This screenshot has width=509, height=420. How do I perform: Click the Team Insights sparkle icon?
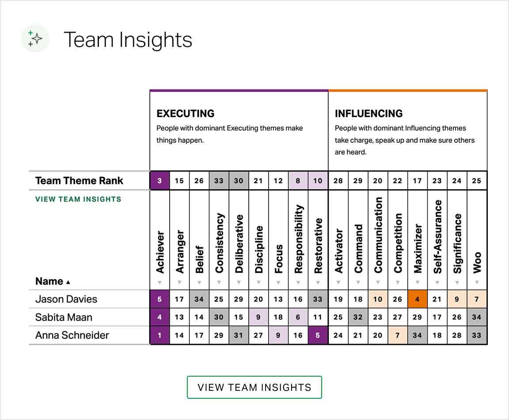[34, 38]
